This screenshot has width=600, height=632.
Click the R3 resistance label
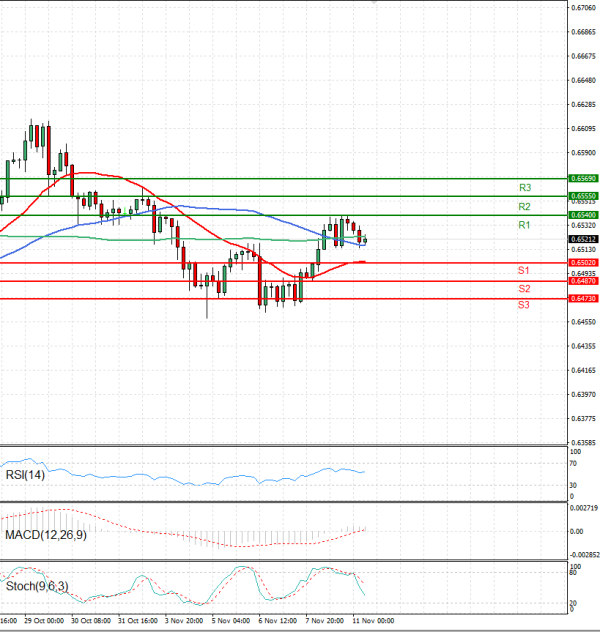pos(524,187)
